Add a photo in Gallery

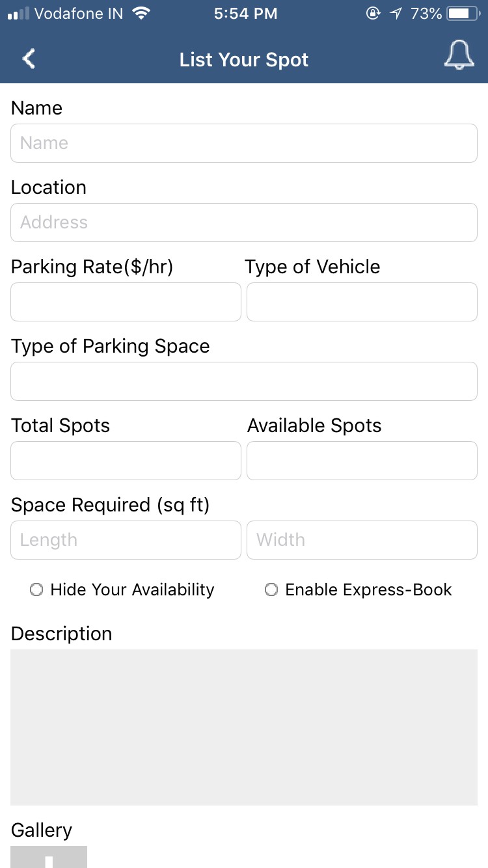click(49, 857)
